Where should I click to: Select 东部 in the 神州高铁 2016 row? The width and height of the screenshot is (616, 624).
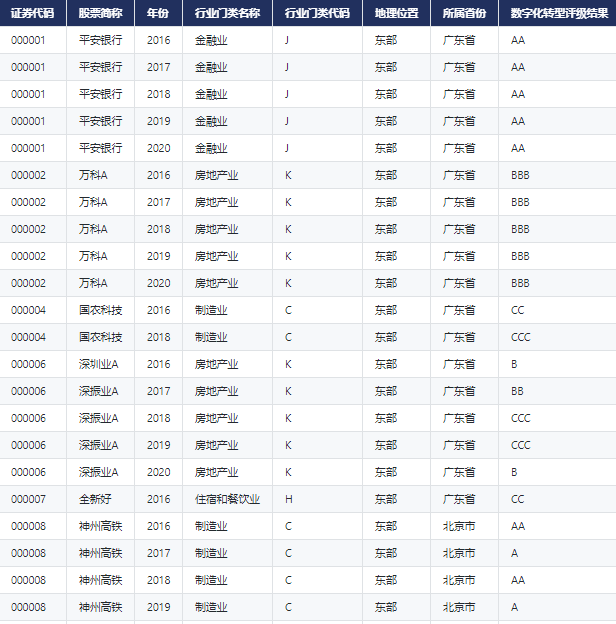pyautogui.click(x=386, y=526)
